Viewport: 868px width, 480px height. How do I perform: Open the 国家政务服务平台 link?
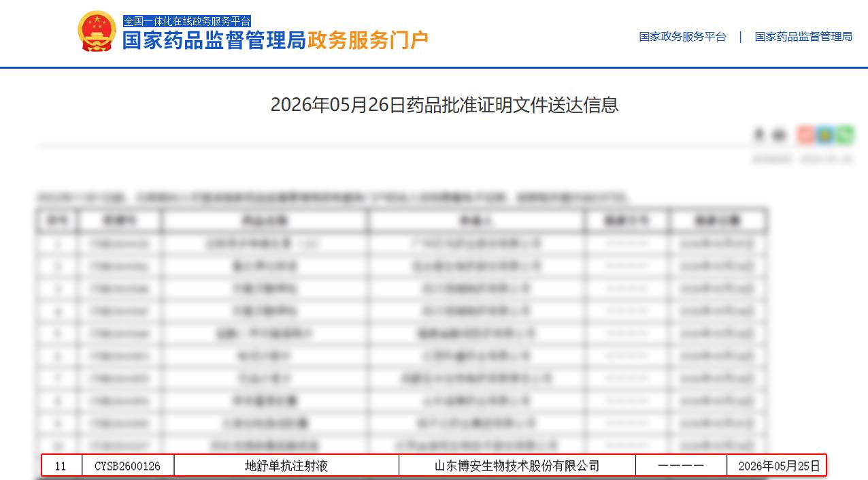682,37
